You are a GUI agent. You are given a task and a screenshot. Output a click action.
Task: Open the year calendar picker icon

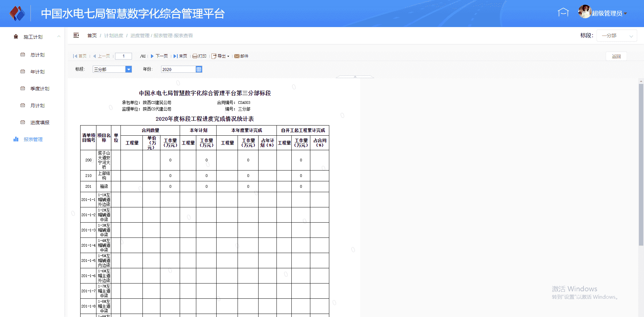[x=199, y=69]
